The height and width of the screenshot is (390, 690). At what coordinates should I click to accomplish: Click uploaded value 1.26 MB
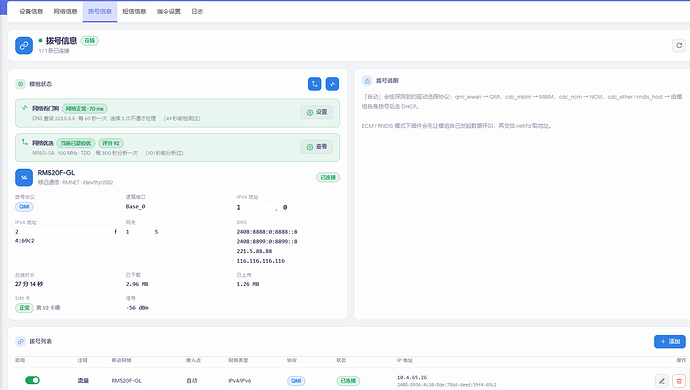point(248,284)
